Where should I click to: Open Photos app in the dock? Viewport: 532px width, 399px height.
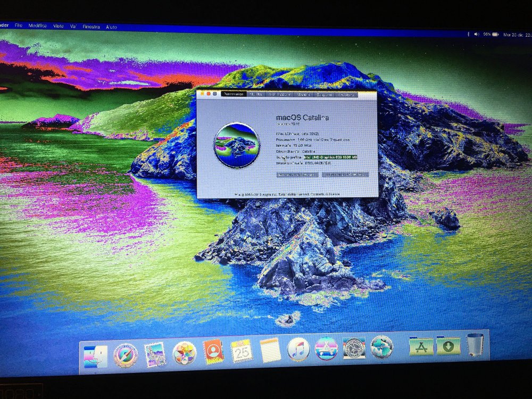(184, 353)
